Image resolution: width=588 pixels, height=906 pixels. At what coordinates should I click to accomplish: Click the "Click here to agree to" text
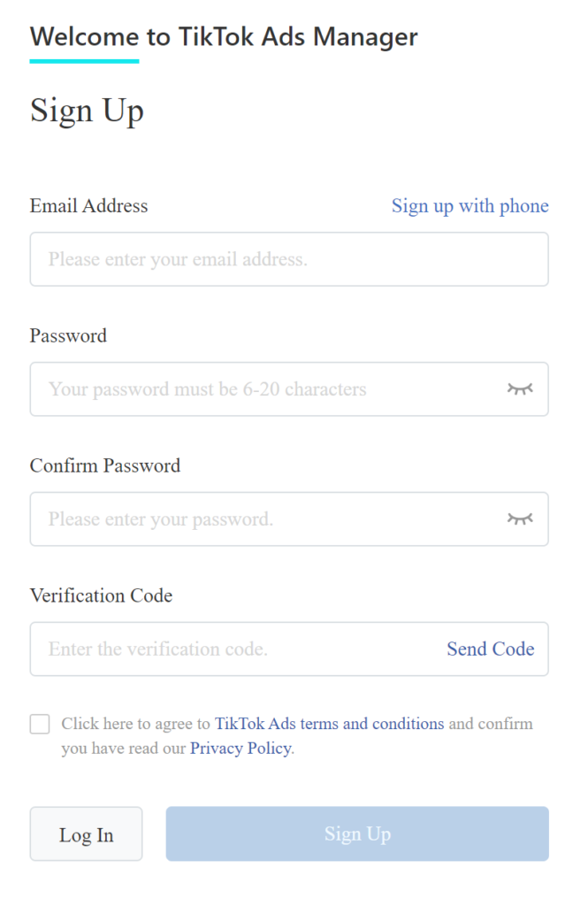(135, 724)
